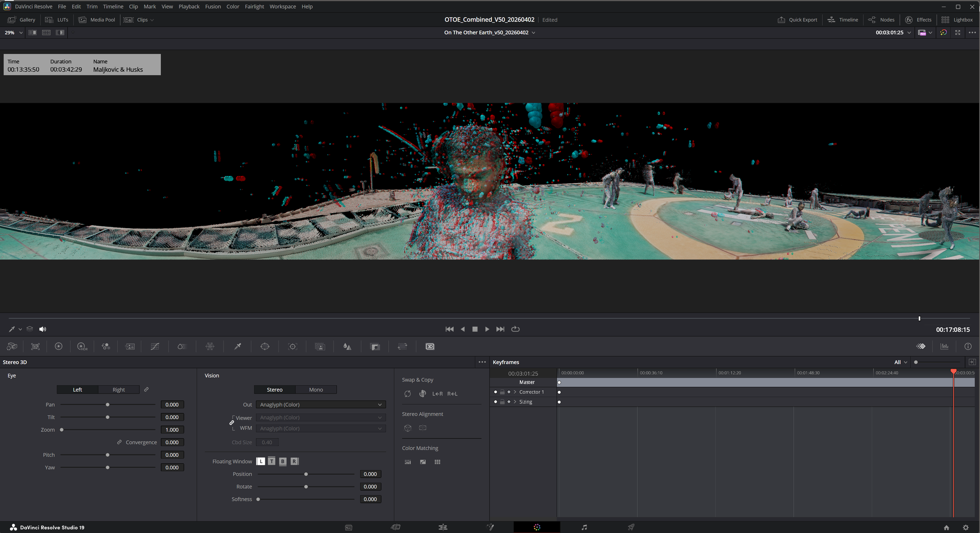Toggle the Left floating window edge
The height and width of the screenshot is (533, 980).
pyautogui.click(x=261, y=461)
